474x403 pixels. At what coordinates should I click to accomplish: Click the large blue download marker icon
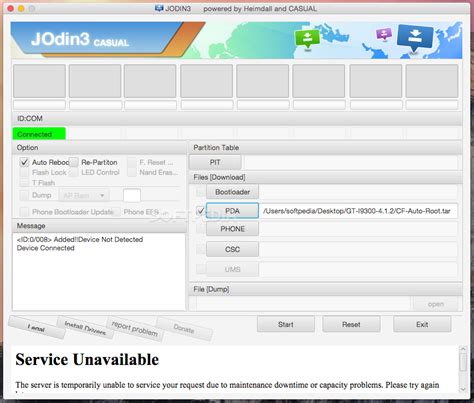coord(415,38)
